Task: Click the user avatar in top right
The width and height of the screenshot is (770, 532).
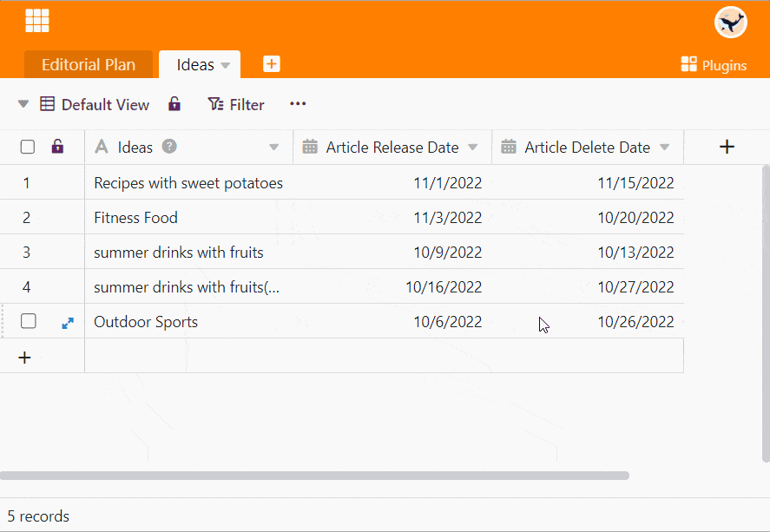Action: 730,23
